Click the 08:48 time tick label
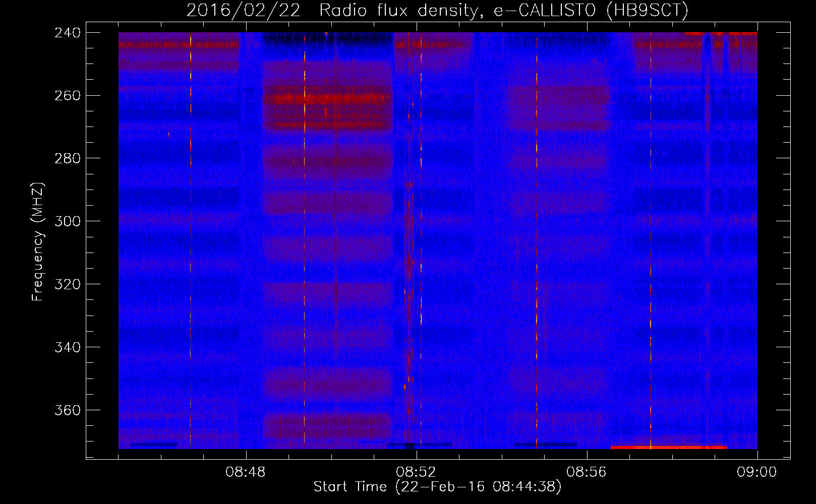This screenshot has height=504, width=816. [246, 472]
